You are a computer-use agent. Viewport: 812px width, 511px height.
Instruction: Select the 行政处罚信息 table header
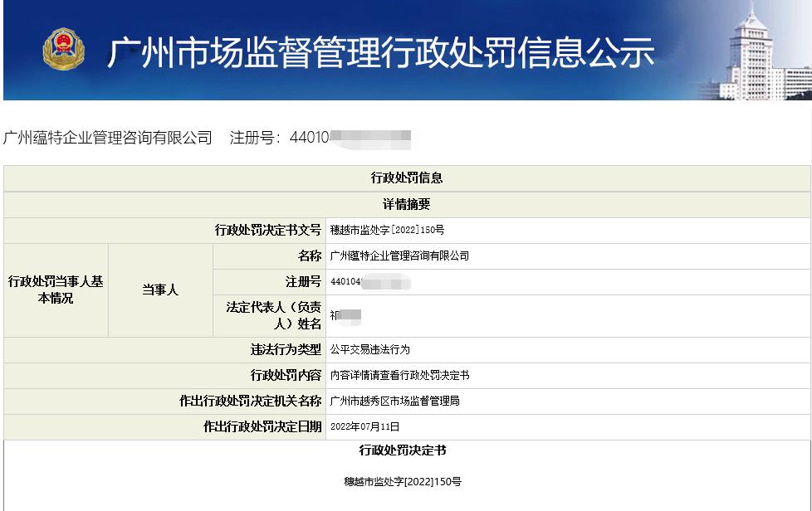coord(406,178)
